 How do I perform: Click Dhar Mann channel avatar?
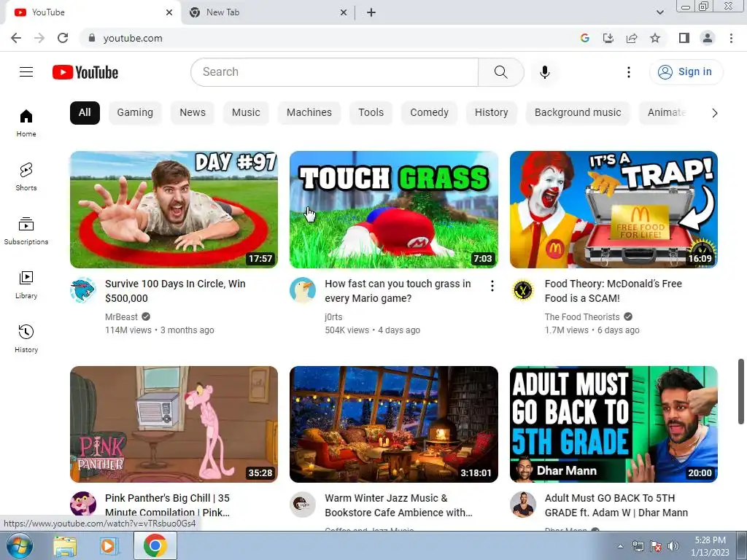point(522,505)
